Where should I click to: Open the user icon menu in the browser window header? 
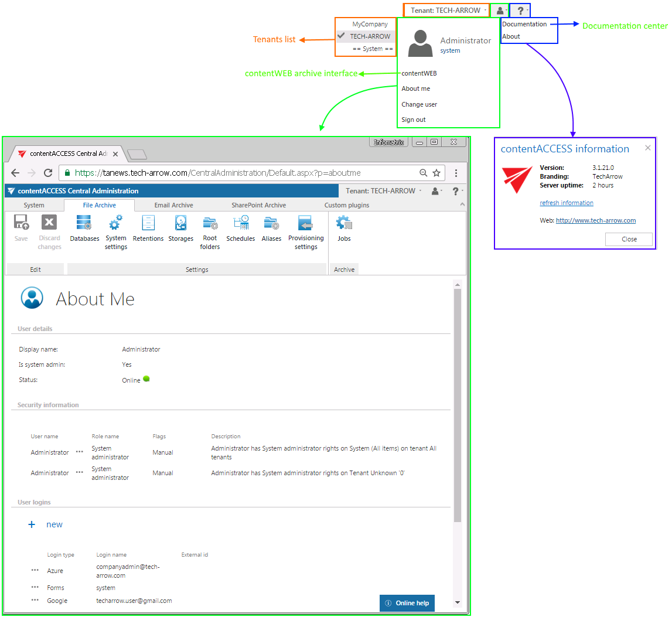[x=436, y=191]
